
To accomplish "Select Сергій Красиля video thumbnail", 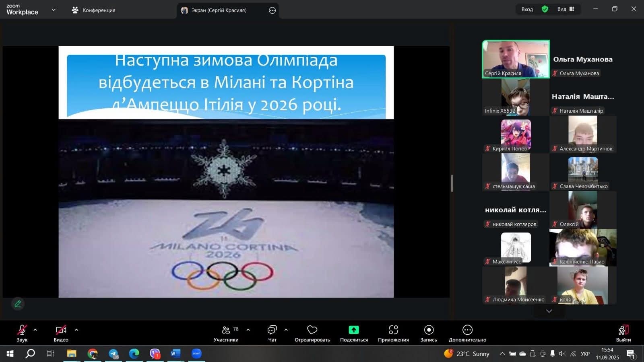I will 516,59.
